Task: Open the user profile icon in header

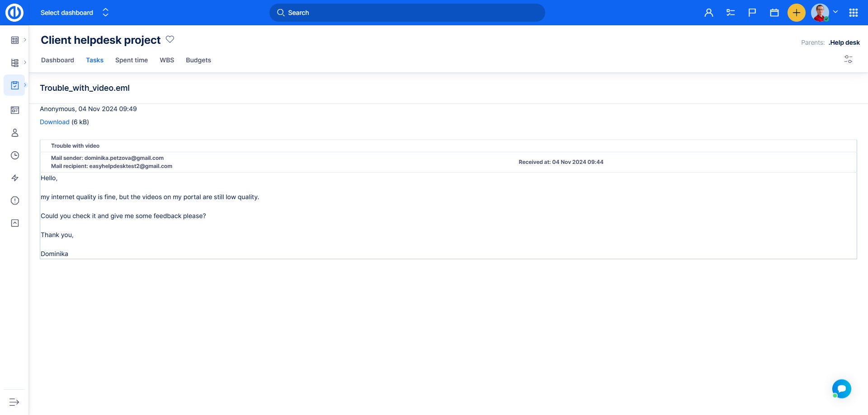Action: pyautogui.click(x=708, y=13)
